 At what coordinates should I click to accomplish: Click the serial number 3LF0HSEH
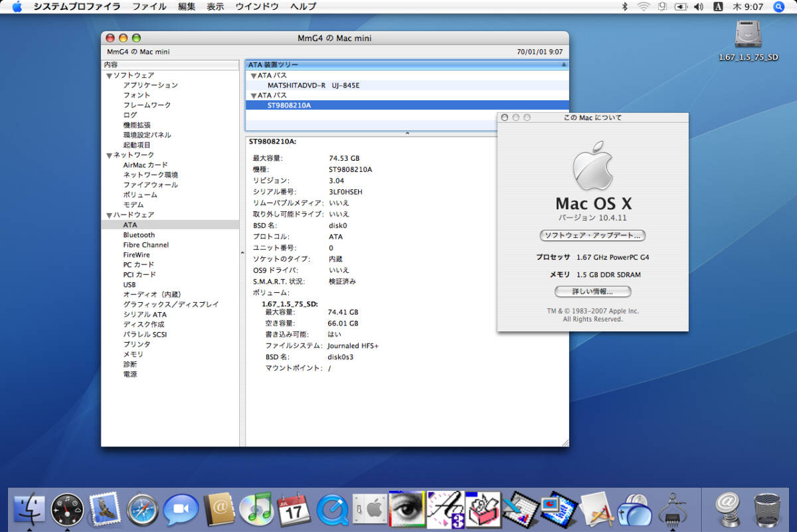click(x=345, y=192)
